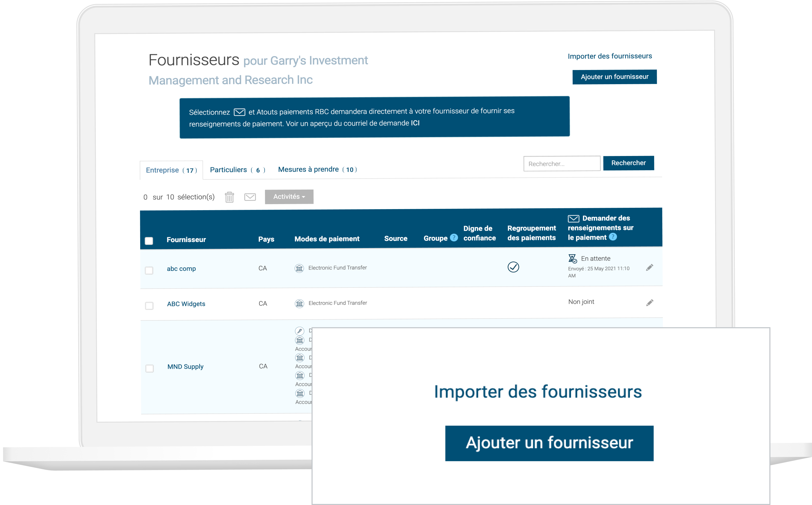Click large Ajouter un fournisseur button in callout
Viewport: 812px width, 505px height.
549,443
